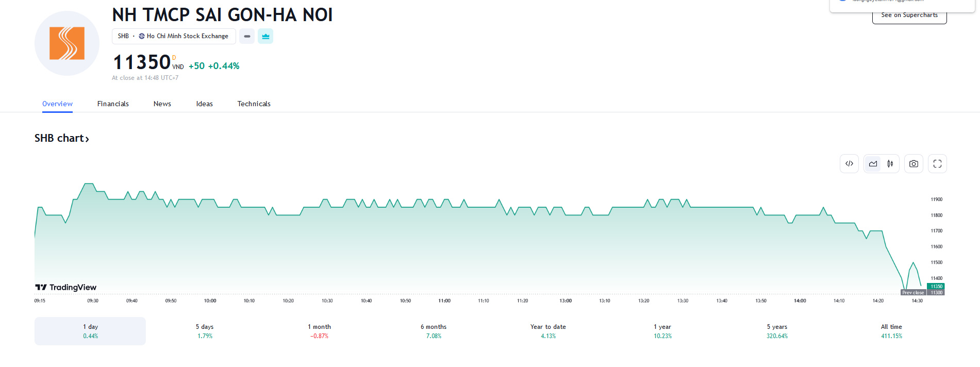The width and height of the screenshot is (980, 367).
Task: Click the orange SHB company logo
Action: click(67, 43)
